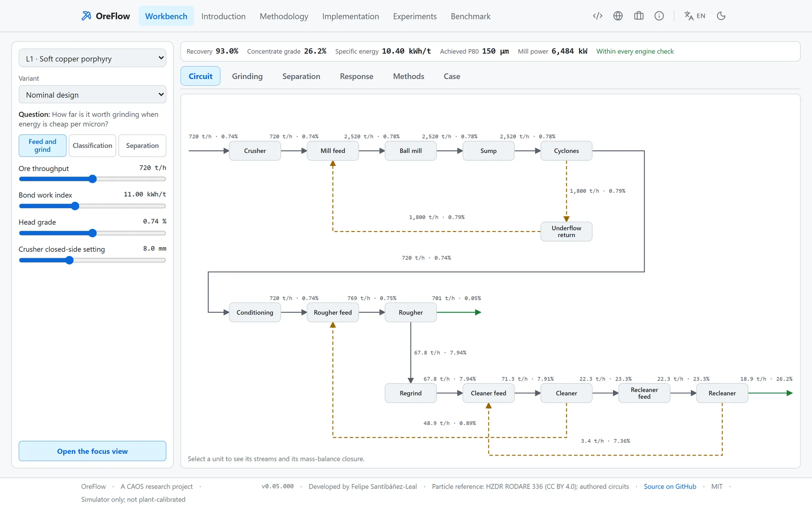
Task: Open the Experiments page
Action: 414,16
